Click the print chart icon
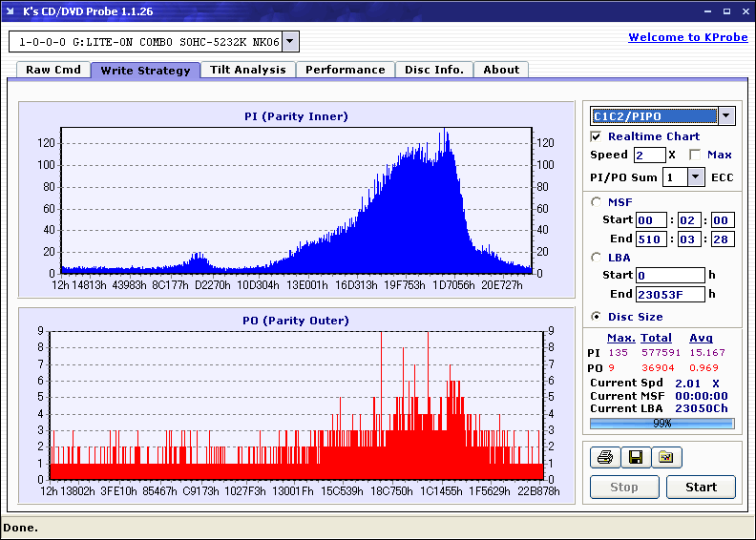The image size is (756, 540). coord(605,457)
